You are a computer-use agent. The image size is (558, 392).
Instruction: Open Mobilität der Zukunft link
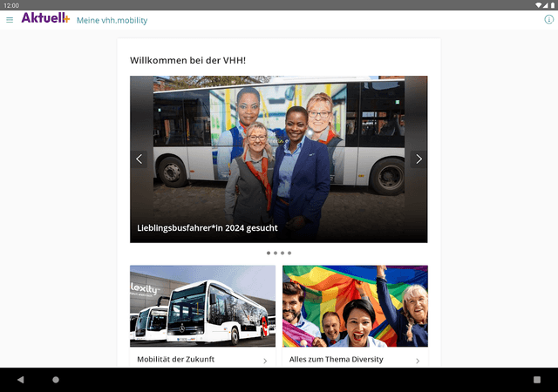176,359
